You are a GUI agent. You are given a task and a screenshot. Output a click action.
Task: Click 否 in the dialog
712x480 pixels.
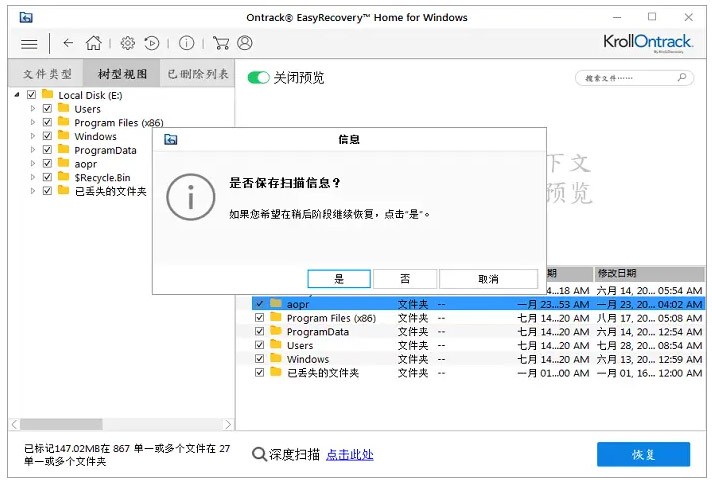tap(405, 279)
